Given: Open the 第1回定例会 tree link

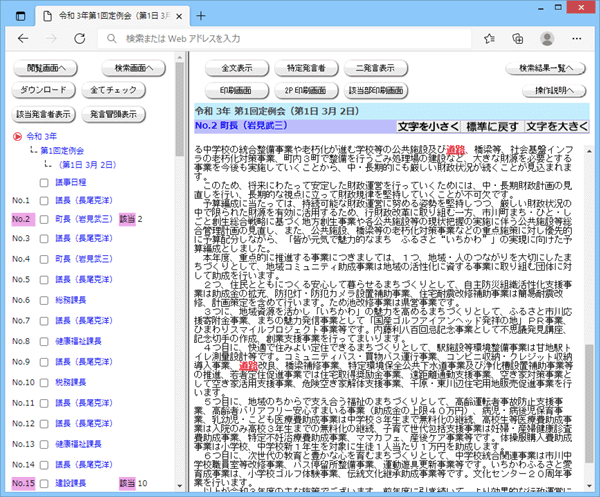Looking at the screenshot, I should 62,151.
